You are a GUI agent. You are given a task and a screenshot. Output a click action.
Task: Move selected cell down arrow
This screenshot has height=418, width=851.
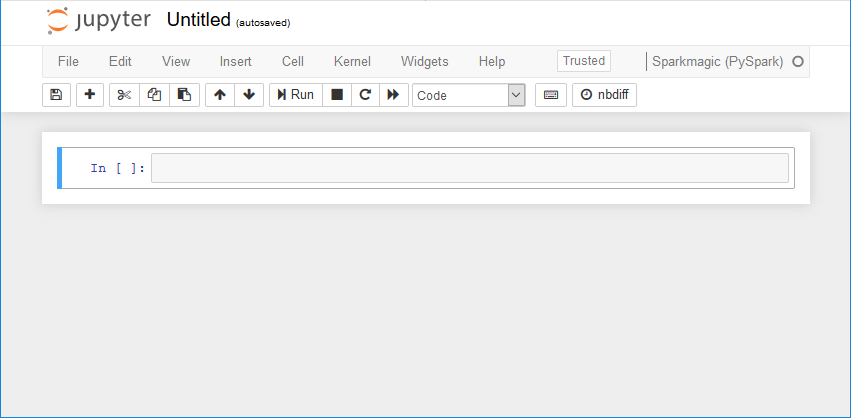(x=249, y=95)
